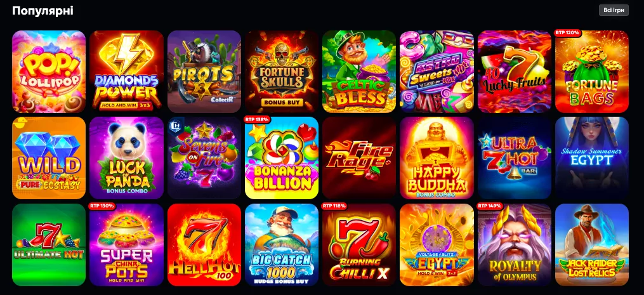Screen dimensions: 644x295
Task: Open Shadow Summoner Egypt game
Action: coord(592,158)
